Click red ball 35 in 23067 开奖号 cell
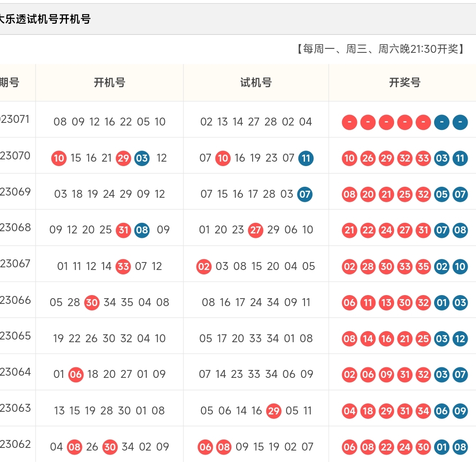 tap(423, 266)
